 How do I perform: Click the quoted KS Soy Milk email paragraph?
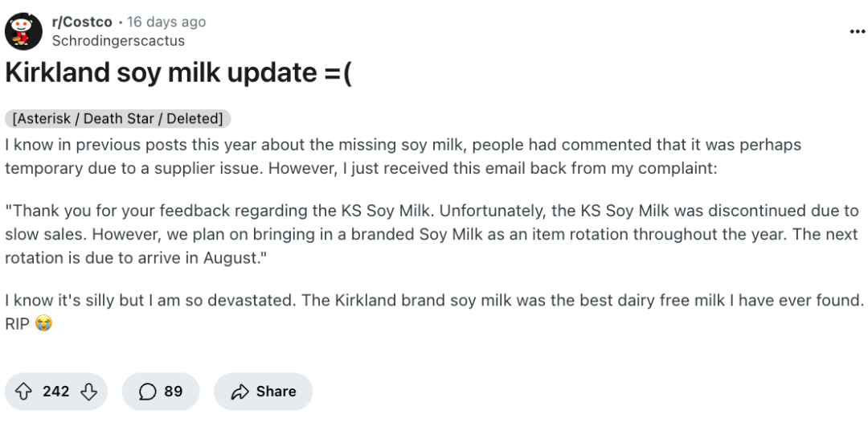pos(432,235)
